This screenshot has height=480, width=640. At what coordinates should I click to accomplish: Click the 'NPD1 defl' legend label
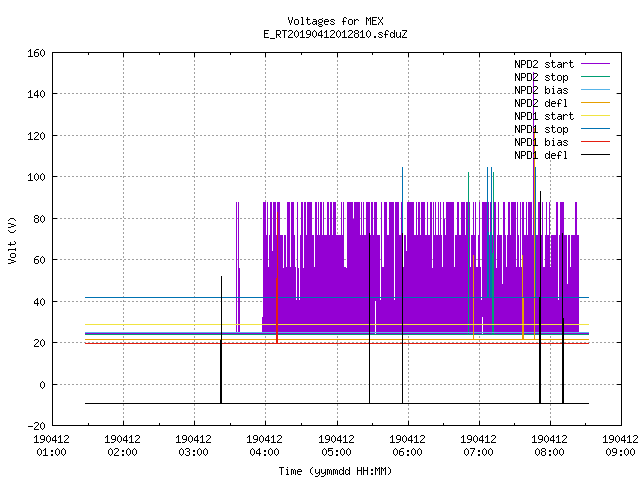coord(541,156)
